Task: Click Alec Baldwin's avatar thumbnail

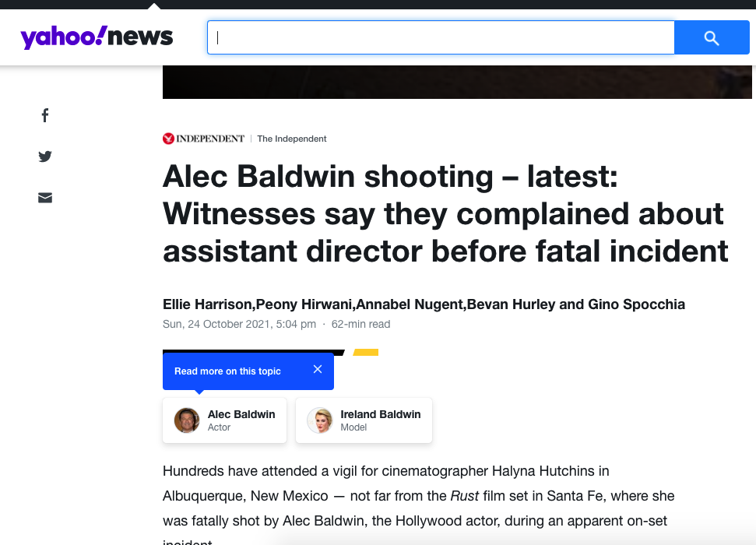Action: click(x=187, y=420)
